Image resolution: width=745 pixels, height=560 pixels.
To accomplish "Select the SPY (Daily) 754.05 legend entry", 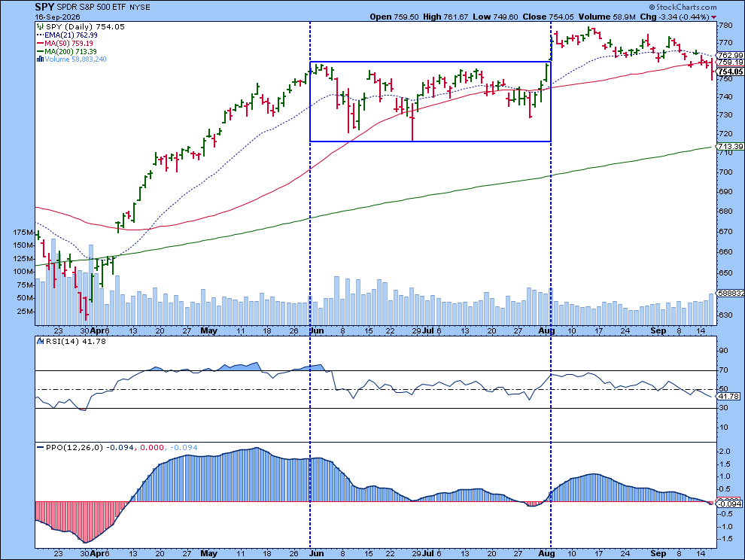I will pos(85,27).
